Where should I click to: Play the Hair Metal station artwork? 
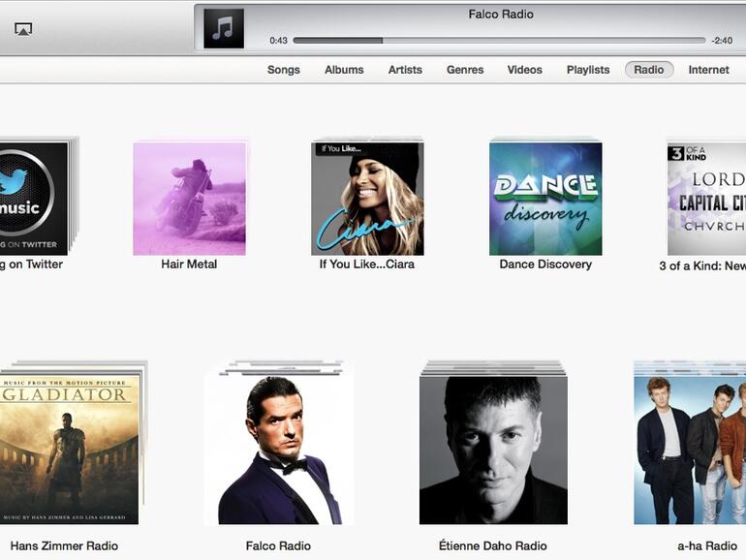(189, 199)
